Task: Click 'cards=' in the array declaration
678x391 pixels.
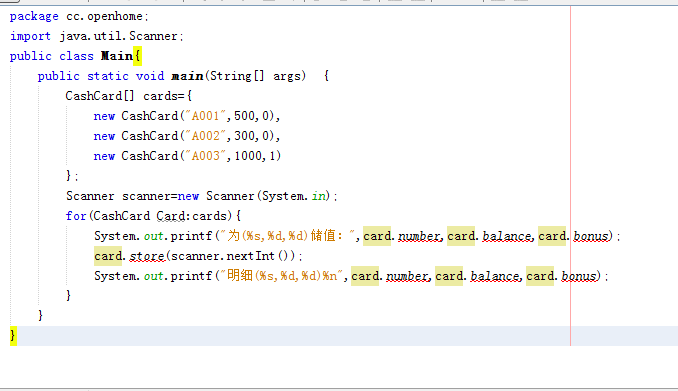Action: click(x=164, y=96)
